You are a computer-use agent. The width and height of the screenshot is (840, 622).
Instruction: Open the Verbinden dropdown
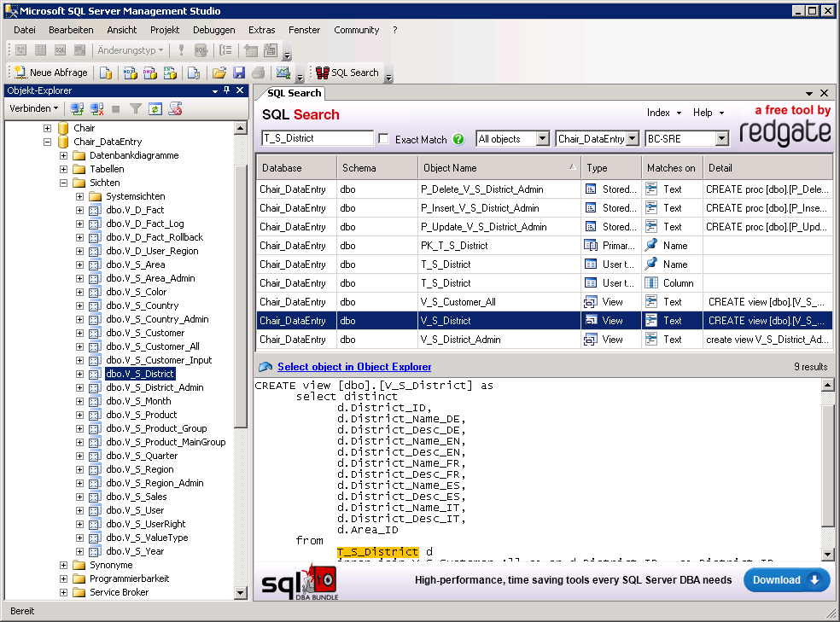(34, 108)
